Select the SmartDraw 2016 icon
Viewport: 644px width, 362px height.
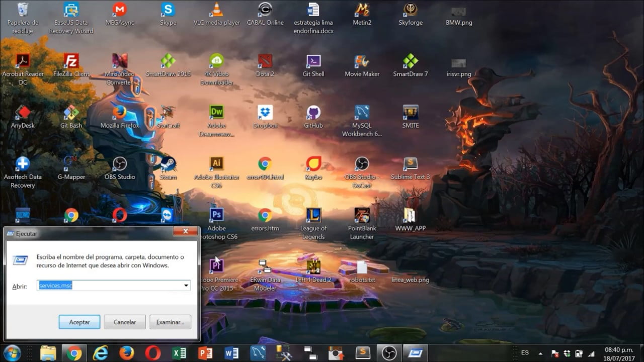[168, 65]
